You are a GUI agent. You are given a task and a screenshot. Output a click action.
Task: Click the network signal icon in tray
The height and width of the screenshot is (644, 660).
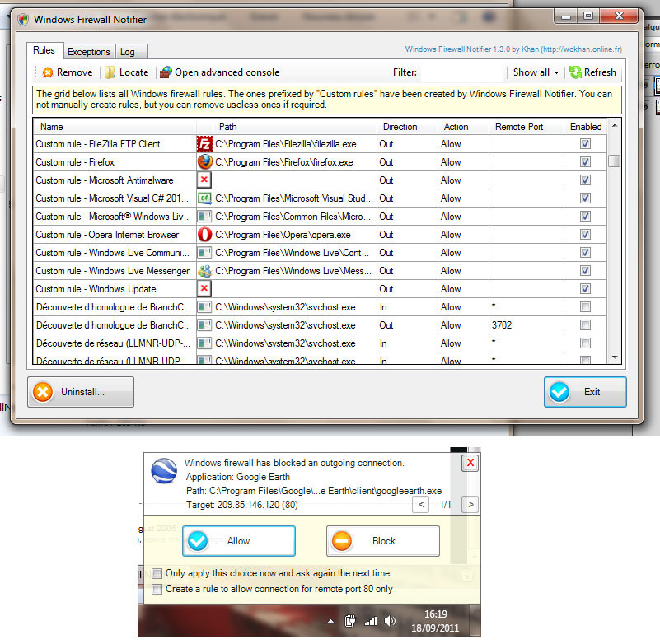point(371,621)
